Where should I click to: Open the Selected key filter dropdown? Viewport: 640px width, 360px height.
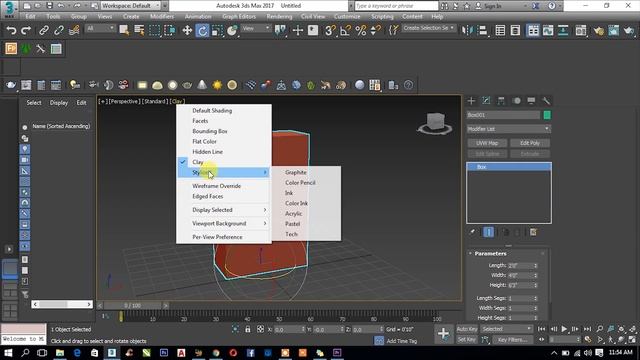point(507,329)
